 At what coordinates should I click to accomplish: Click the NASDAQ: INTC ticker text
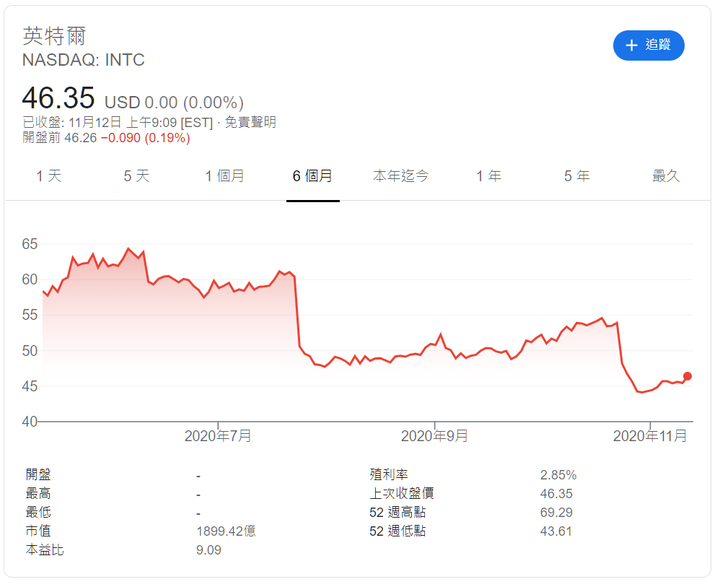tap(83, 60)
